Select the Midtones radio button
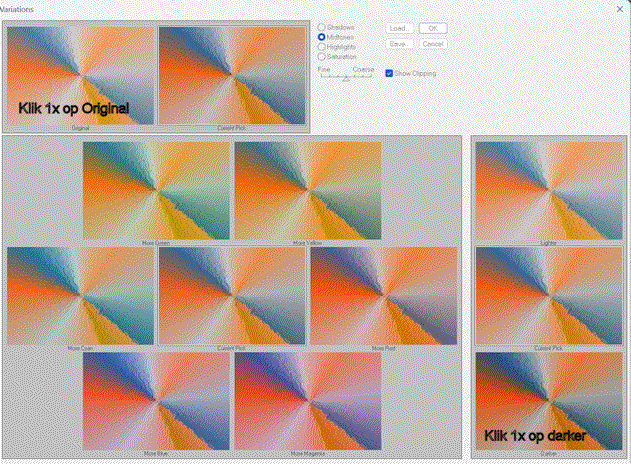 point(322,37)
